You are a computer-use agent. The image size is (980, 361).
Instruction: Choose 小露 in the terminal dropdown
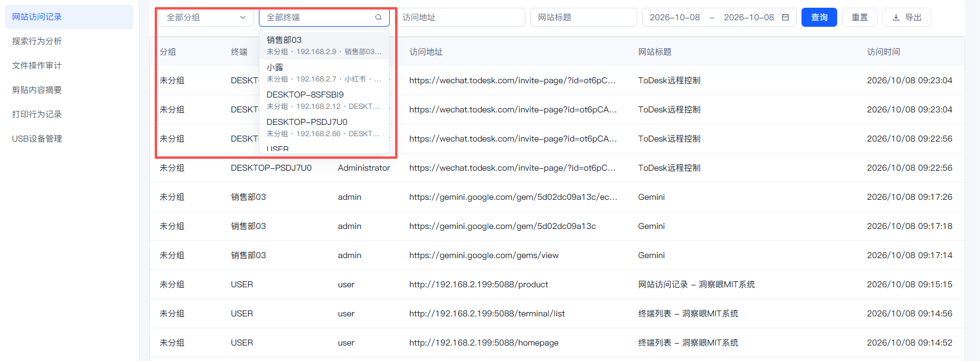click(324, 73)
